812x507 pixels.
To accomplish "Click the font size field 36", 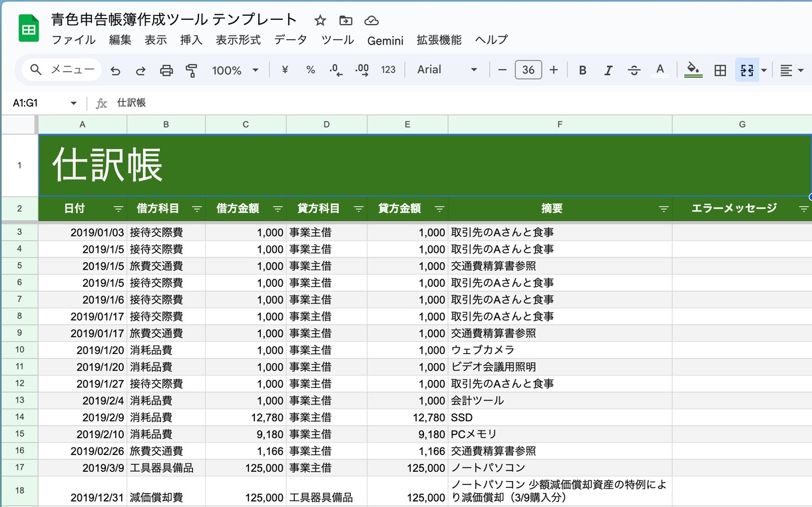I will 528,70.
